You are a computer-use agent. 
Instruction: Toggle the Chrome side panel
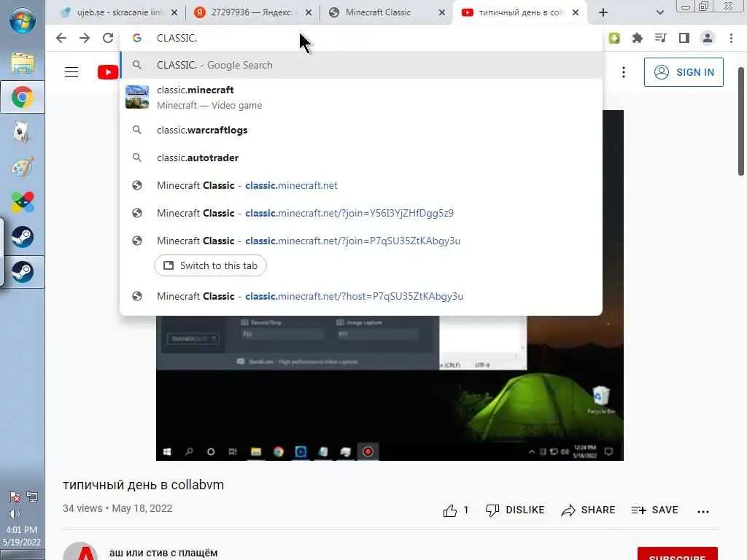click(684, 38)
